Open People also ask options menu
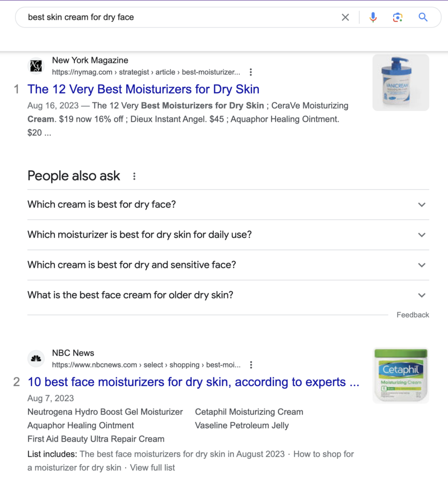 pyautogui.click(x=134, y=176)
